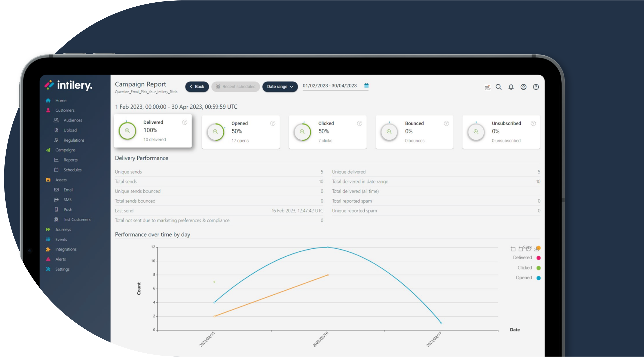Click the Delivered card zoom icon
Image resolution: width=644 pixels, height=357 pixels.
click(128, 131)
